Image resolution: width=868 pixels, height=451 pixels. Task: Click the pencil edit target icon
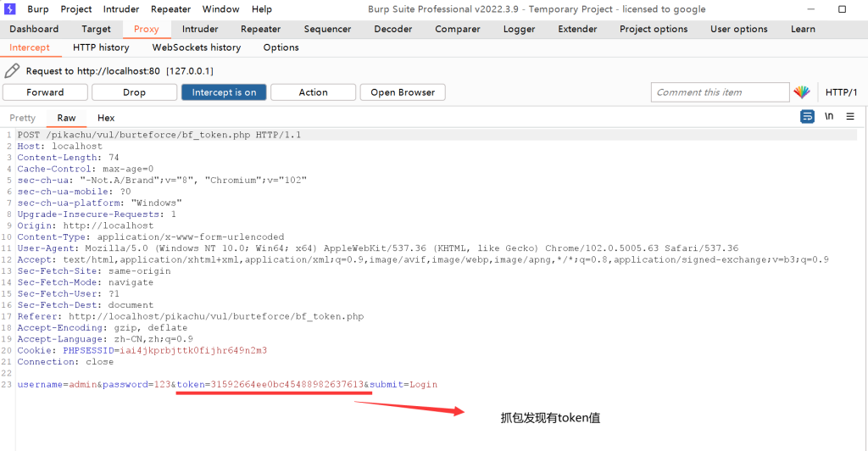[x=12, y=71]
